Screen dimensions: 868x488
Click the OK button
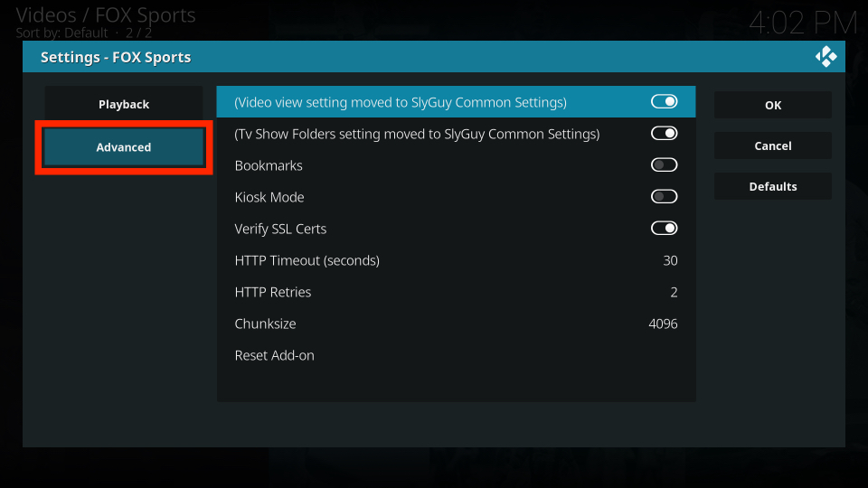(x=773, y=105)
